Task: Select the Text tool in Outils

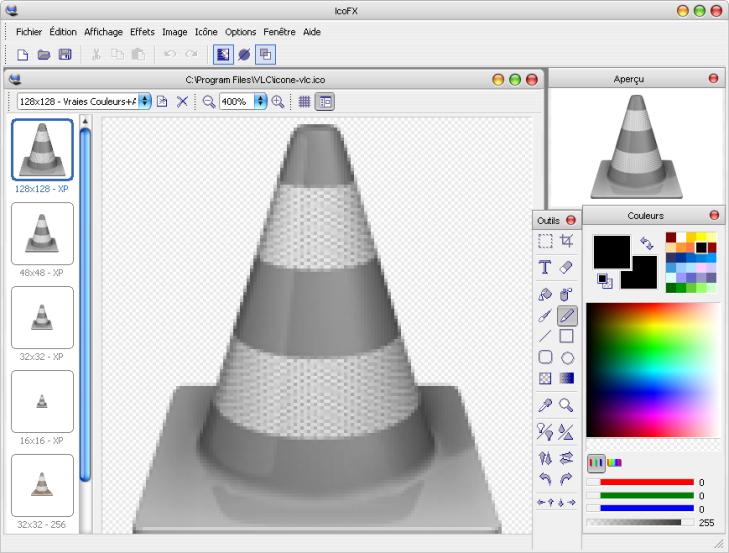Action: (x=545, y=268)
